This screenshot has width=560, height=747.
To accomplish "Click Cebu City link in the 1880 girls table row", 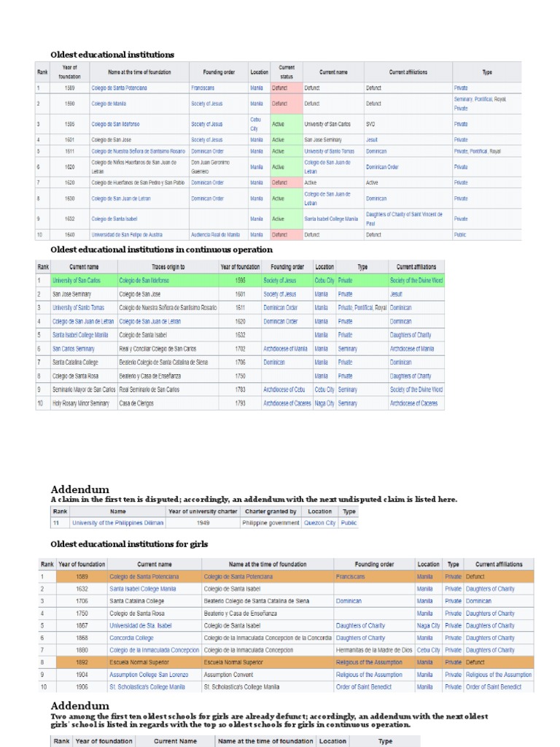I will tap(429, 650).
